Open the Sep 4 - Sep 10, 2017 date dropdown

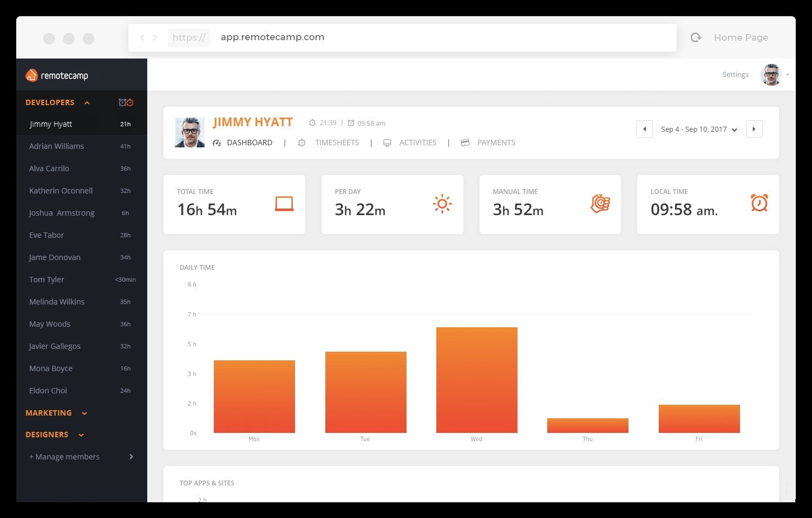pos(699,129)
